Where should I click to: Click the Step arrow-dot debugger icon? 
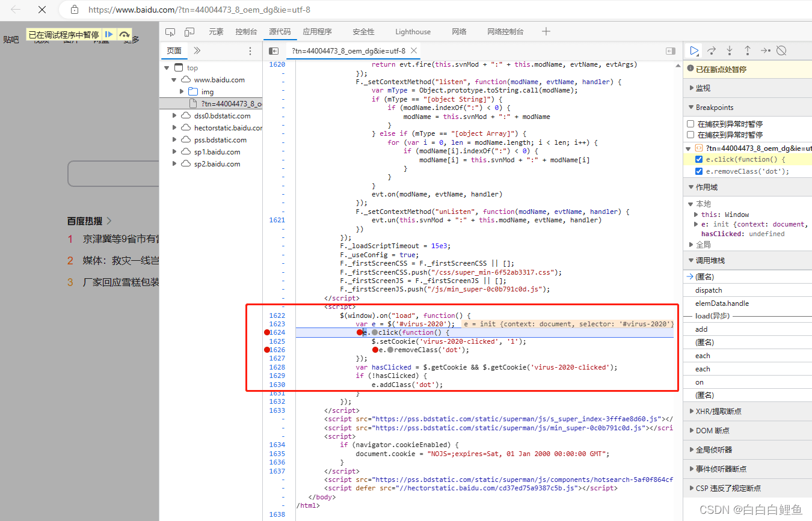tap(764, 50)
